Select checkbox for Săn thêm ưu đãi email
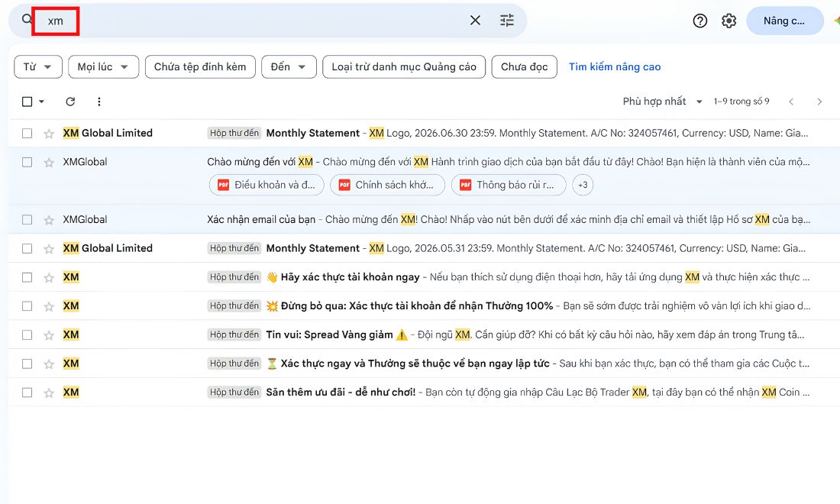 pyautogui.click(x=27, y=393)
